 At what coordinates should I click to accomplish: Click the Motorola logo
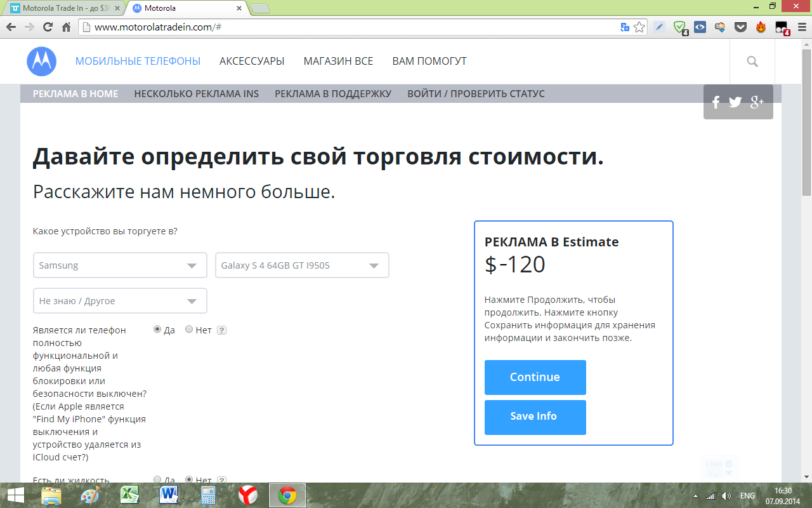point(42,61)
